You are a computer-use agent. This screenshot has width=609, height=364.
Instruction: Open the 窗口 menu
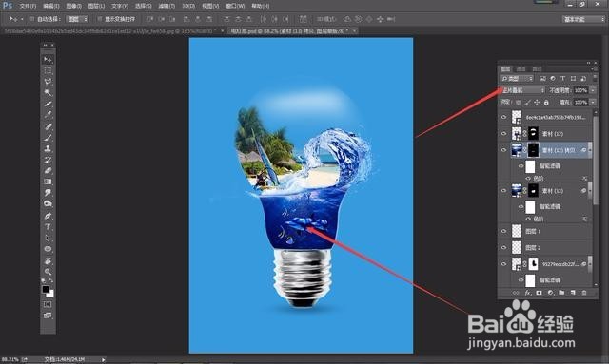click(x=235, y=6)
